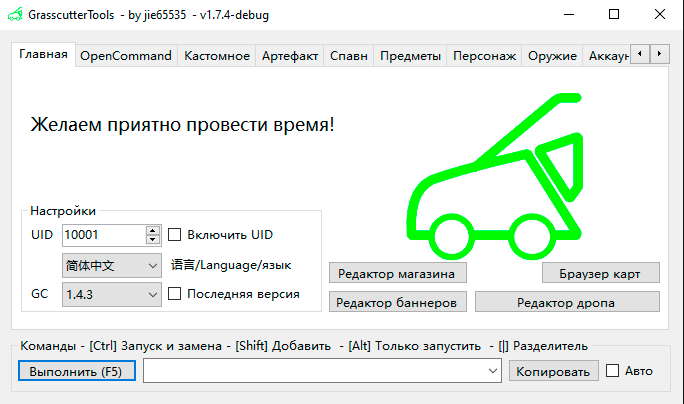Enable the Включить UID checkbox
The width and height of the screenshot is (684, 404).
click(x=175, y=235)
